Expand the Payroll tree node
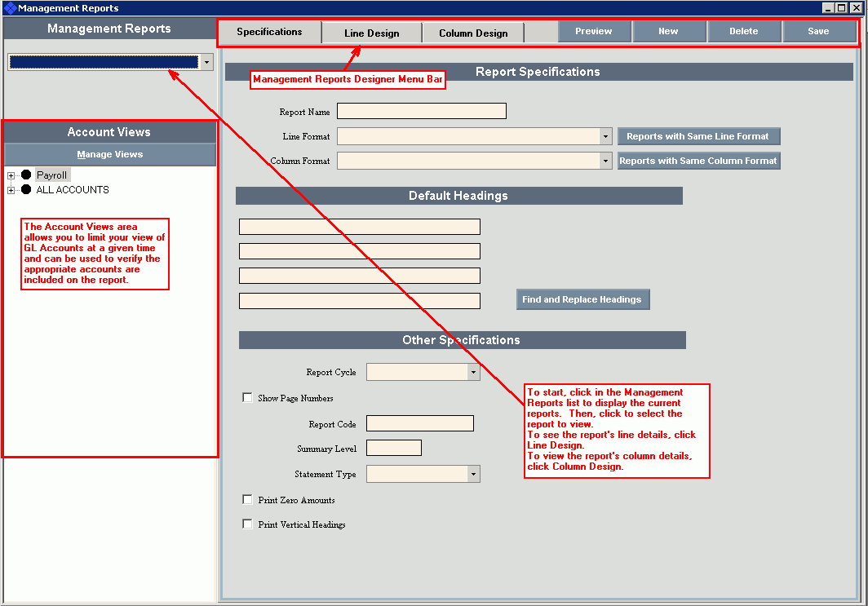 point(11,175)
